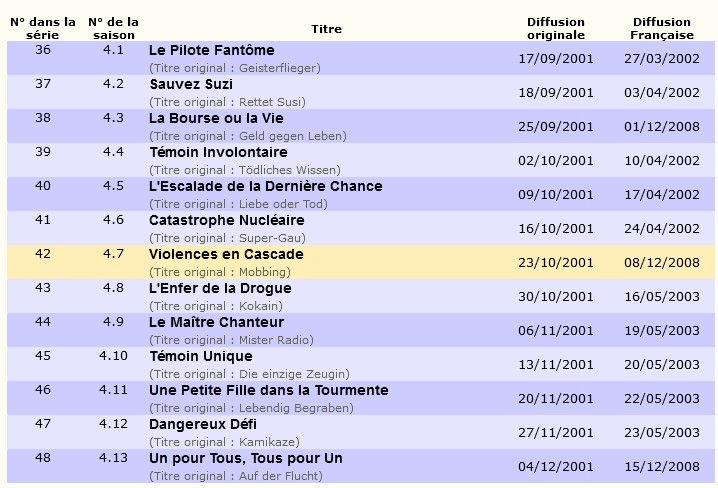
Task: Click the N° dans la série header
Action: pyautogui.click(x=42, y=28)
